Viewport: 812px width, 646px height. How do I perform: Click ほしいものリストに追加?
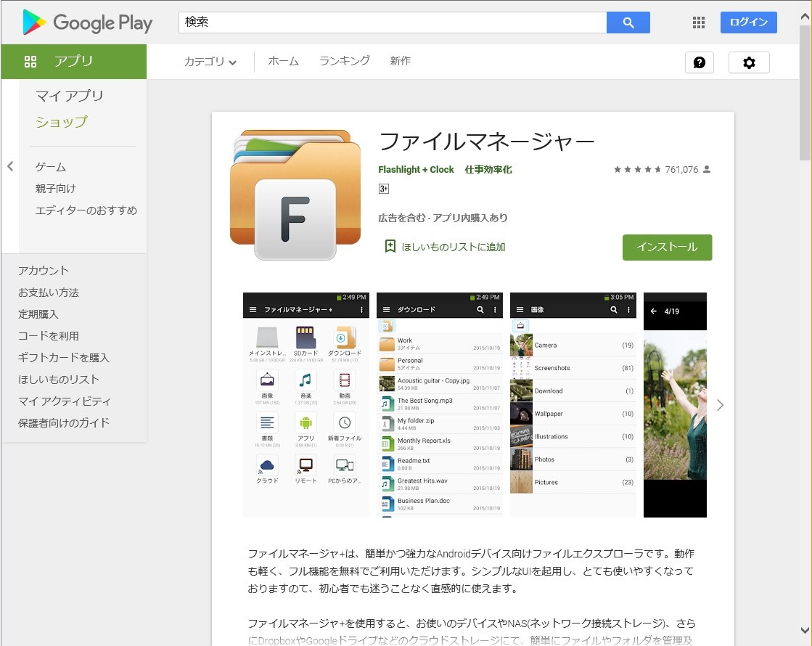453,247
